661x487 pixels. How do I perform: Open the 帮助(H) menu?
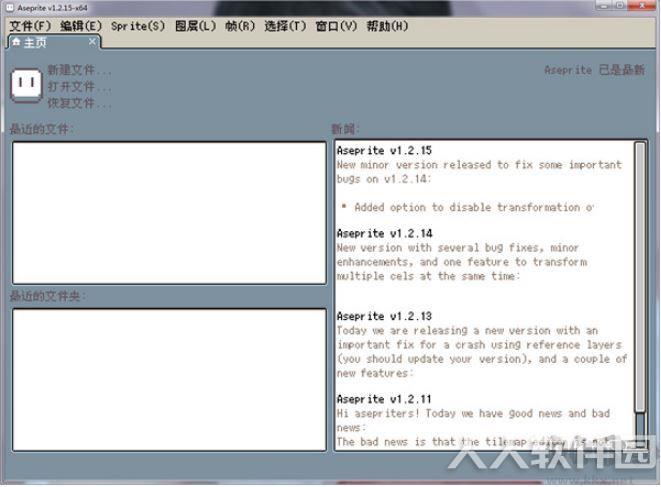click(387, 26)
